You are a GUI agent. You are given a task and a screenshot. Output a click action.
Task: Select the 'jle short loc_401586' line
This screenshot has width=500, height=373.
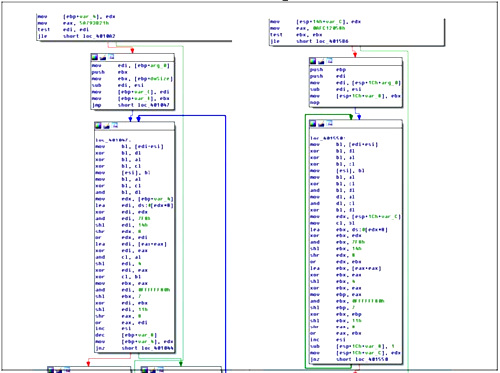309,41
